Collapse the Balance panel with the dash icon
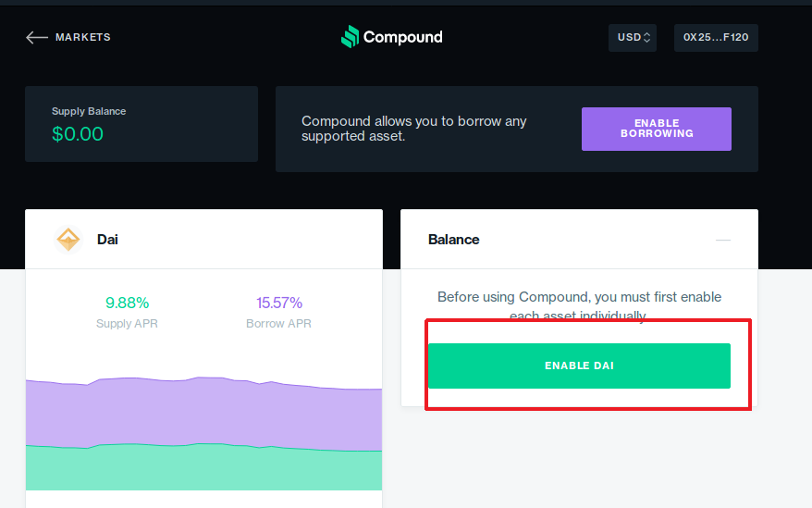This screenshot has width=812, height=508. [723, 240]
